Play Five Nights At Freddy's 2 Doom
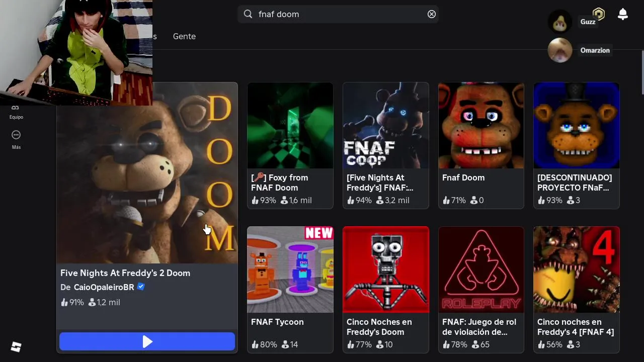 (x=147, y=342)
